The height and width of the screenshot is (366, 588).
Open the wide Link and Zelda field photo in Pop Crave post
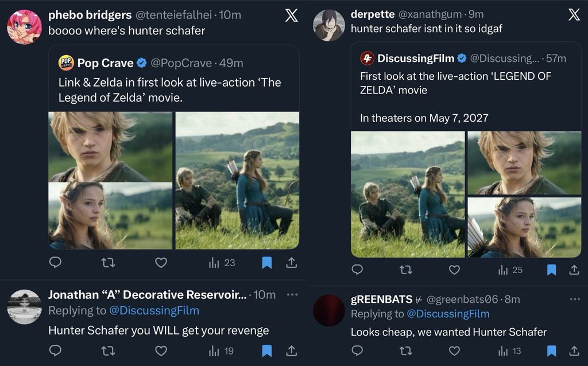(237, 180)
